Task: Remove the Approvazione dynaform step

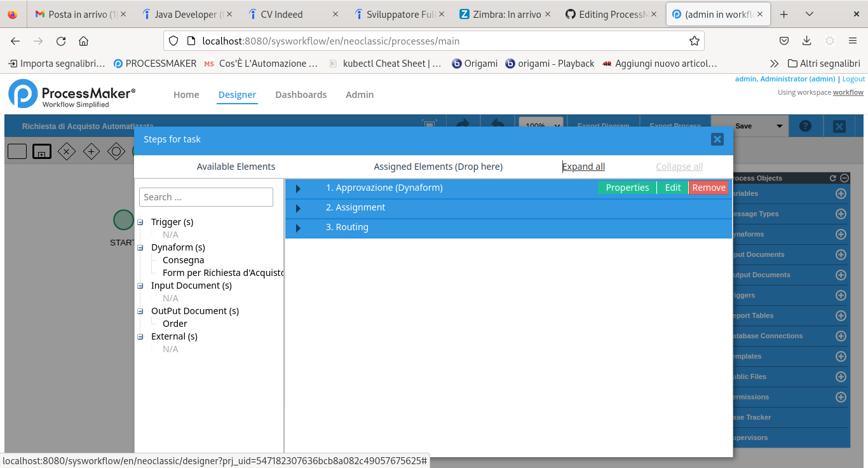Action: (x=709, y=188)
